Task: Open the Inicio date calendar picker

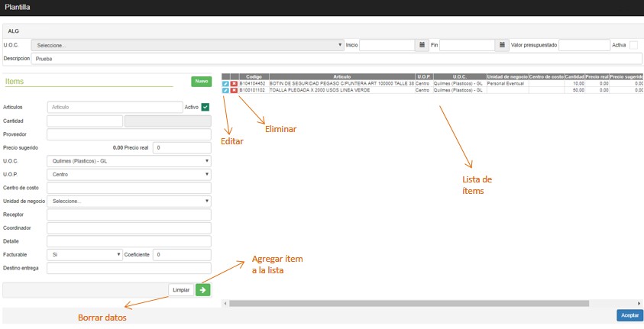Action: pos(422,45)
